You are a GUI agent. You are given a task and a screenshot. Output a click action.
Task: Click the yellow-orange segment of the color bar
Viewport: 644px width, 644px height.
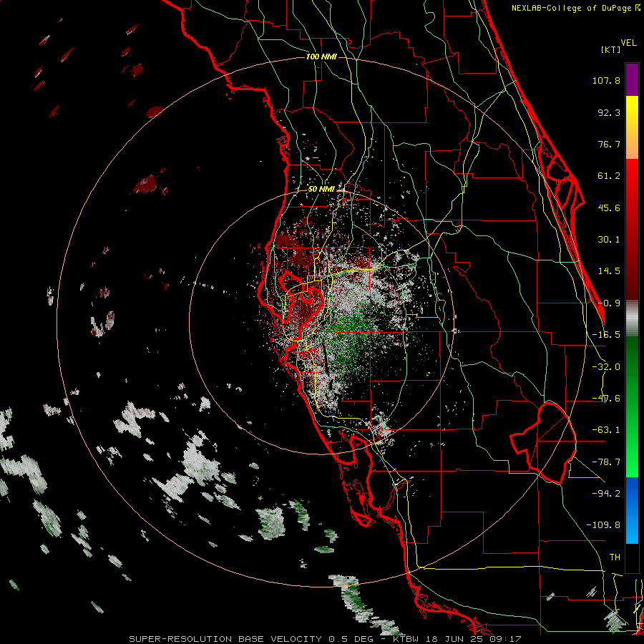point(632,127)
